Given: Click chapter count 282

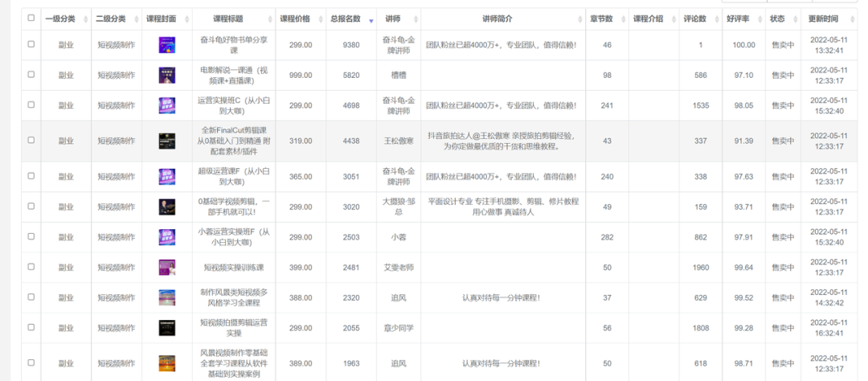Looking at the screenshot, I should point(608,238).
